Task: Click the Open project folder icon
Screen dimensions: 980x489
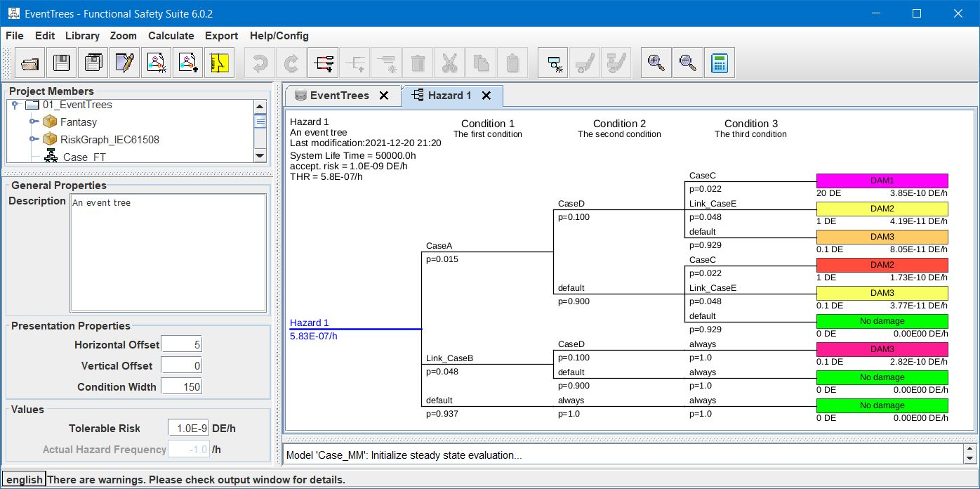Action: coord(30,63)
